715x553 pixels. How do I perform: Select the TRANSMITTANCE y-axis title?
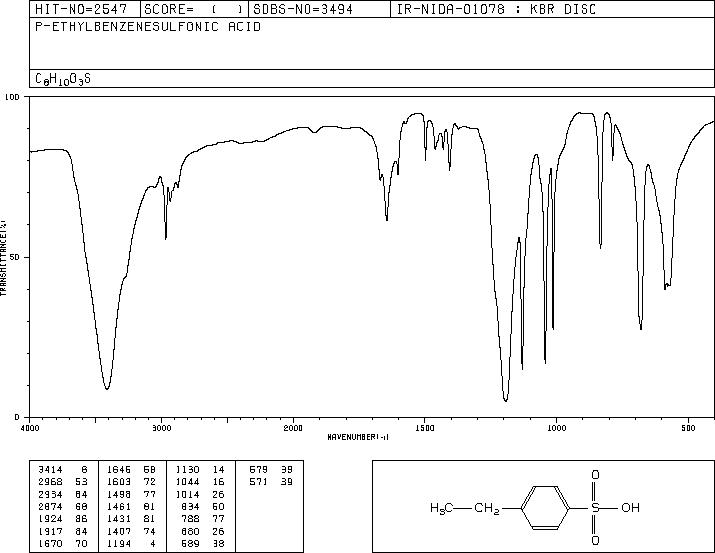point(3,257)
